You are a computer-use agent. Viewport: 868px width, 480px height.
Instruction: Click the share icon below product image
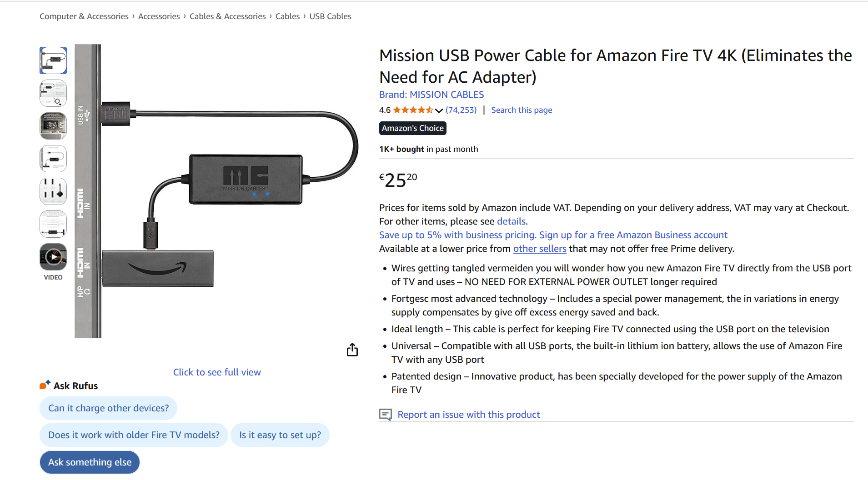[352, 350]
